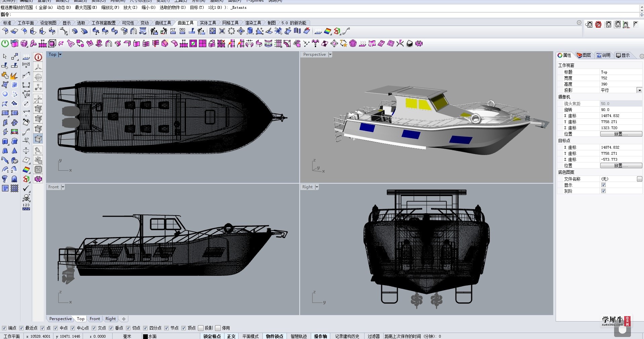Click the 标题 Top value field
This screenshot has height=339, width=644.
point(621,72)
